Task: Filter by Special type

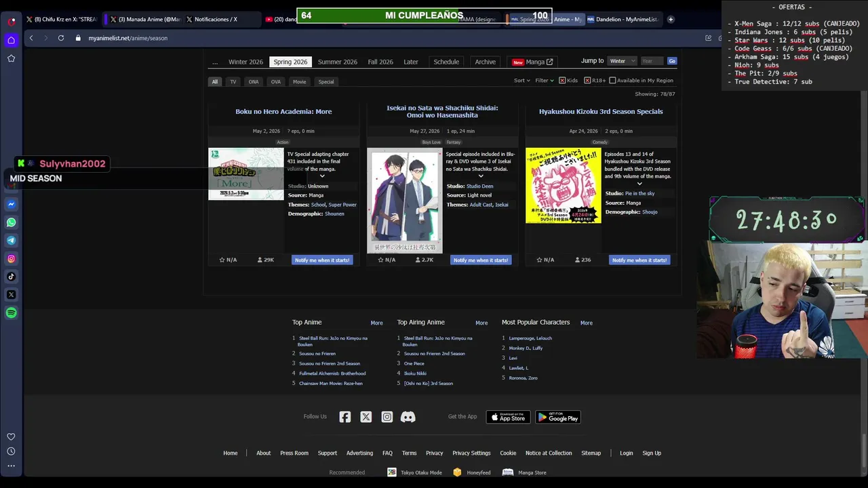Action: (x=326, y=81)
